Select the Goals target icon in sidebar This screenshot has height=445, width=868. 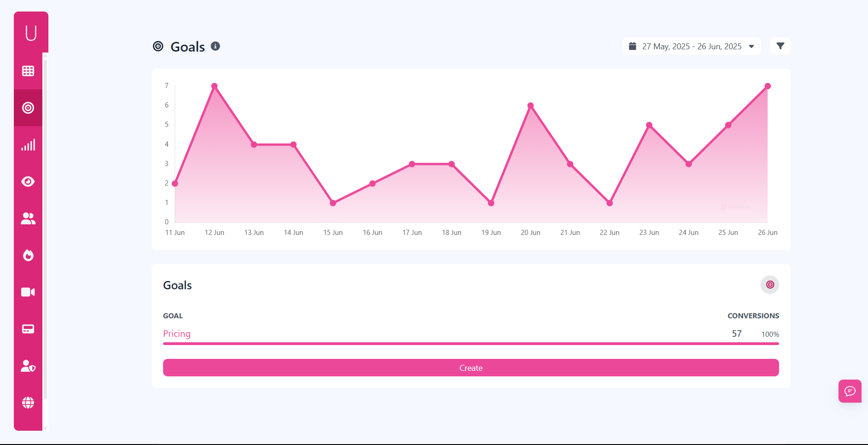(28, 108)
